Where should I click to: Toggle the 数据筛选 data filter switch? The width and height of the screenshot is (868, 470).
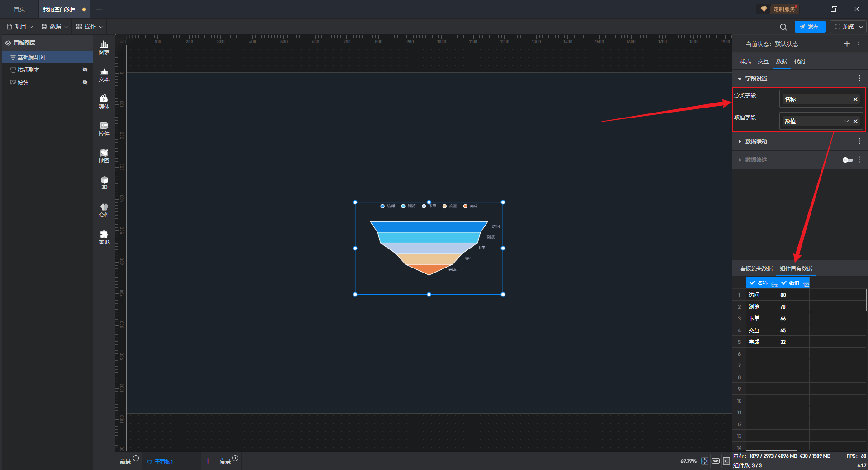[x=848, y=160]
